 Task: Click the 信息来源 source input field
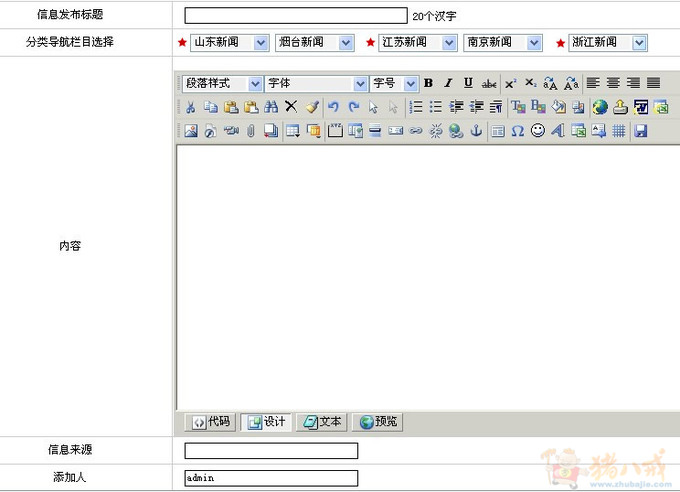pos(271,451)
